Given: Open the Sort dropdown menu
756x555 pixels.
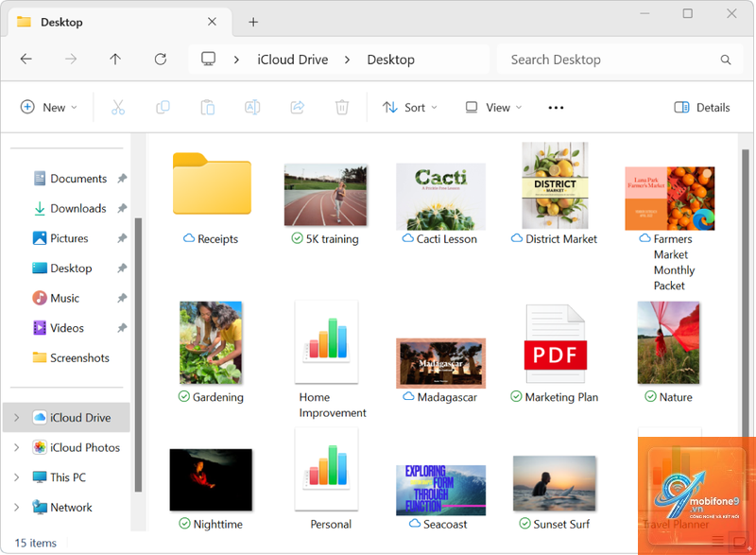Looking at the screenshot, I should [x=410, y=108].
